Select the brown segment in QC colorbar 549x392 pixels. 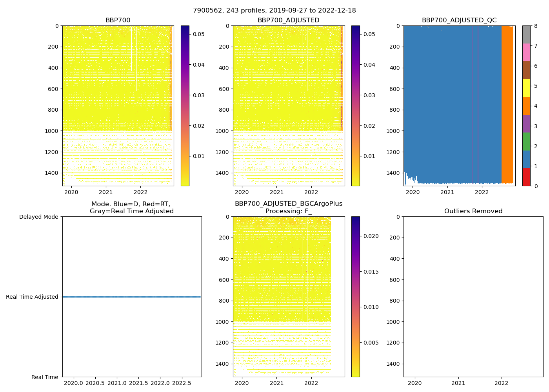526,70
